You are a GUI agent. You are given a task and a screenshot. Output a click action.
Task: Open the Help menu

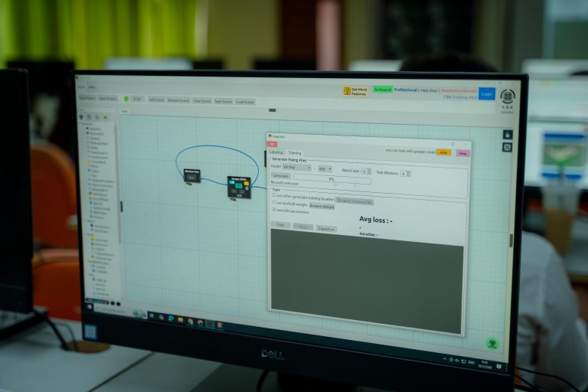pyautogui.click(x=92, y=88)
